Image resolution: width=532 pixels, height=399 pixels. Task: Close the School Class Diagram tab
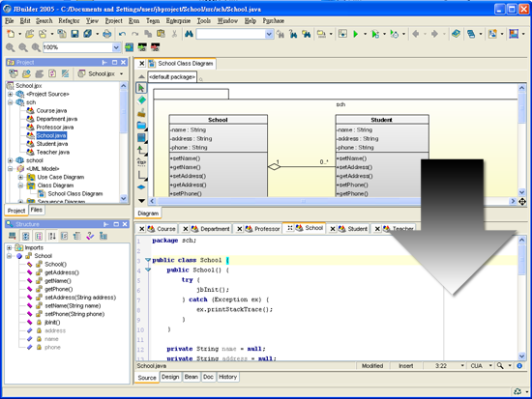coord(142,64)
